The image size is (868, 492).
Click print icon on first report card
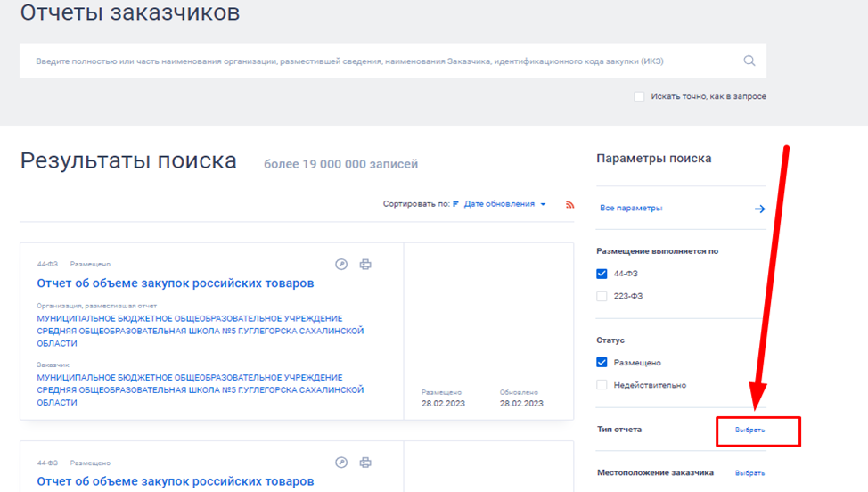coord(365,265)
